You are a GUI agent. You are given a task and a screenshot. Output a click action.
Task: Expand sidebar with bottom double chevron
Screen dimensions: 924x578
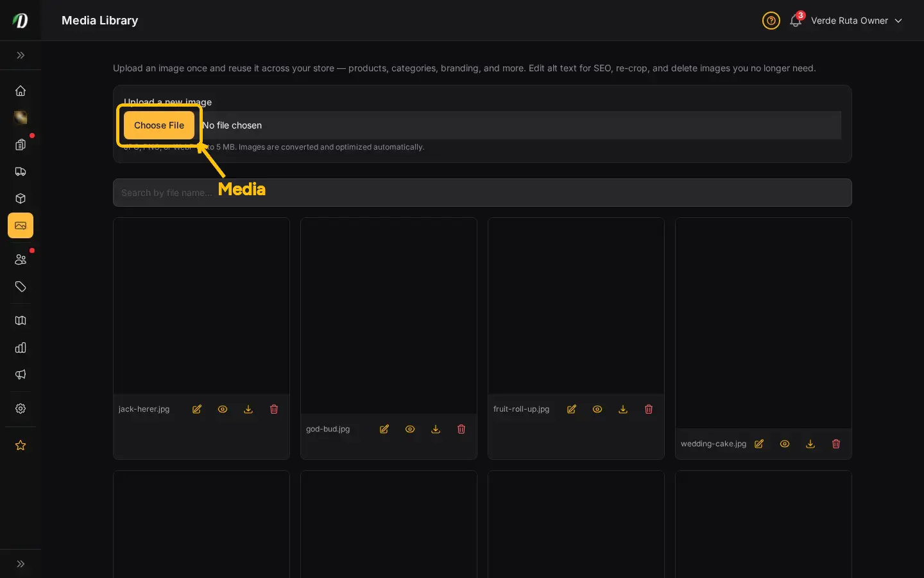(21, 564)
